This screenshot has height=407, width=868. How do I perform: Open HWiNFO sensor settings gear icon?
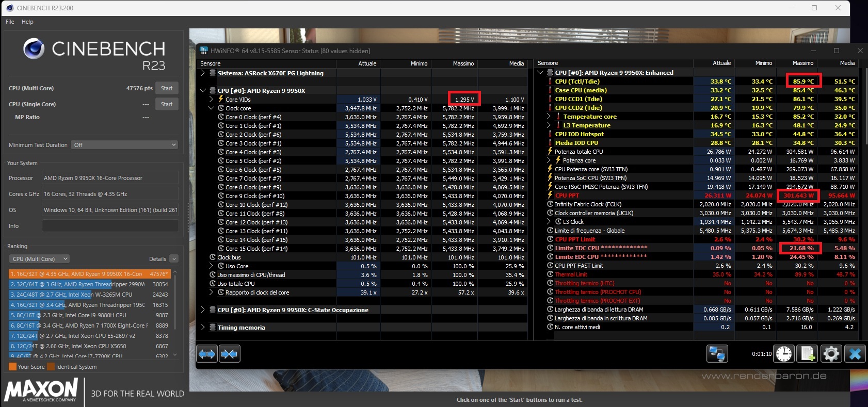[831, 354]
